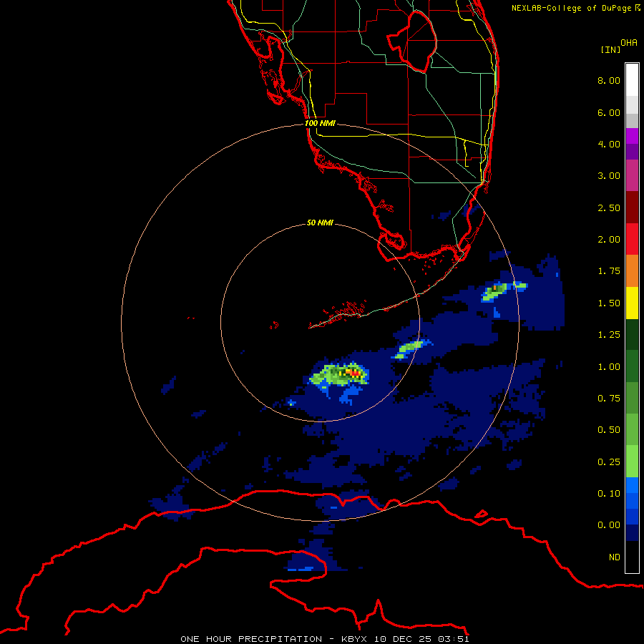Pick the yellow swatch beside 1.50
The image size is (644, 644).
click(632, 303)
